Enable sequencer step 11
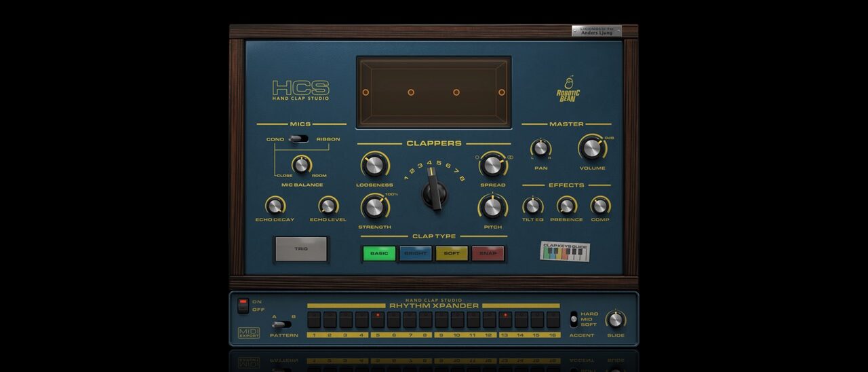Viewport: 868px width, 372px height. [473, 320]
